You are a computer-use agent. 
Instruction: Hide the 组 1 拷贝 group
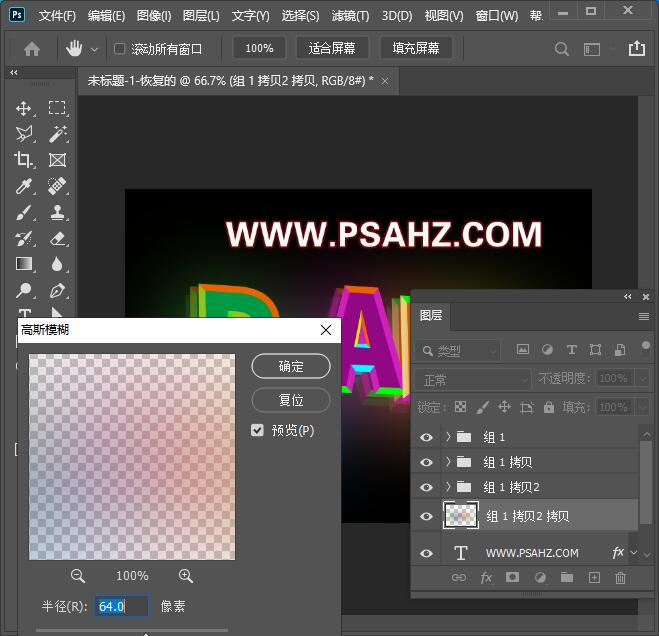coord(426,462)
